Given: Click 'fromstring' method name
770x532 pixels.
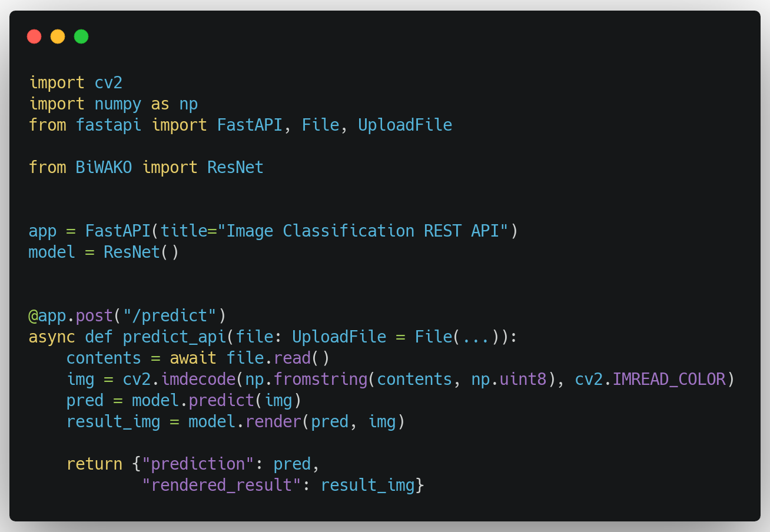Looking at the screenshot, I should point(320,380).
